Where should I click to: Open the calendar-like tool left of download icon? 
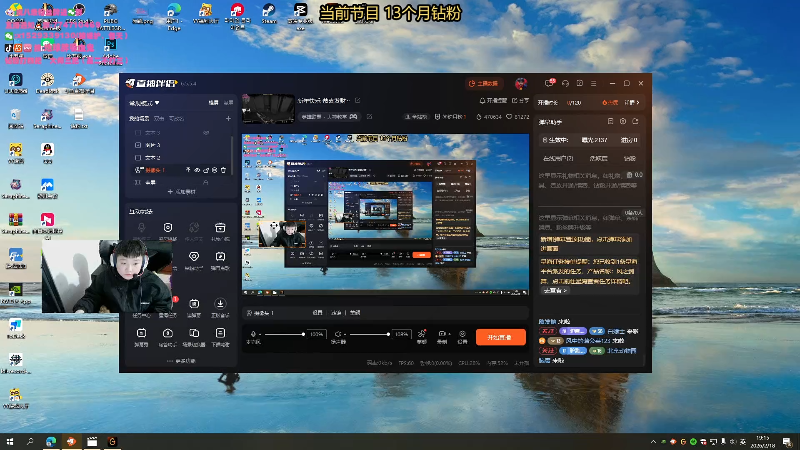coord(194,304)
